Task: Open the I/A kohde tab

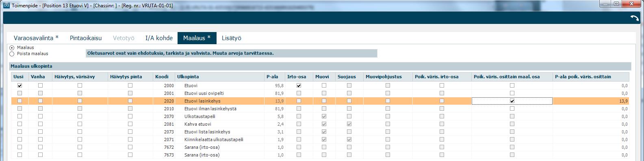Action: [158, 38]
